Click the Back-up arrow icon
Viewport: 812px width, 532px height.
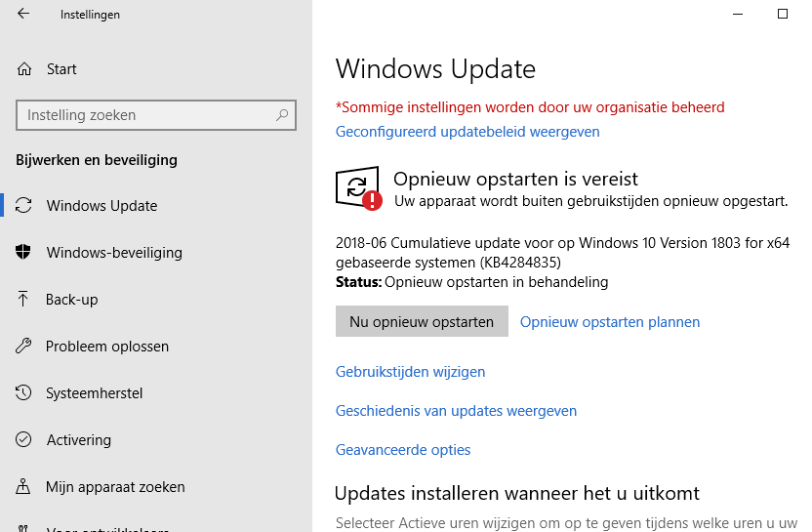(x=24, y=300)
